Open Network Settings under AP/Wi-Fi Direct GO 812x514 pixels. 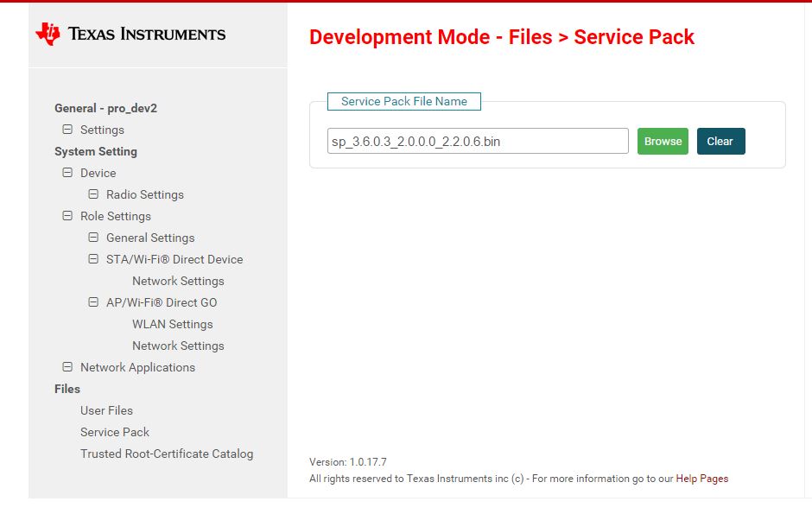[178, 346]
